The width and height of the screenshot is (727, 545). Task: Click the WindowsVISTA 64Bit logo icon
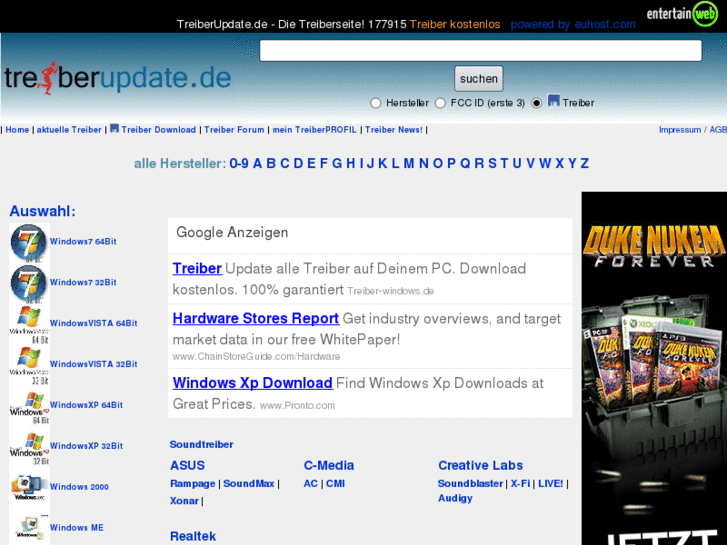[x=29, y=324]
